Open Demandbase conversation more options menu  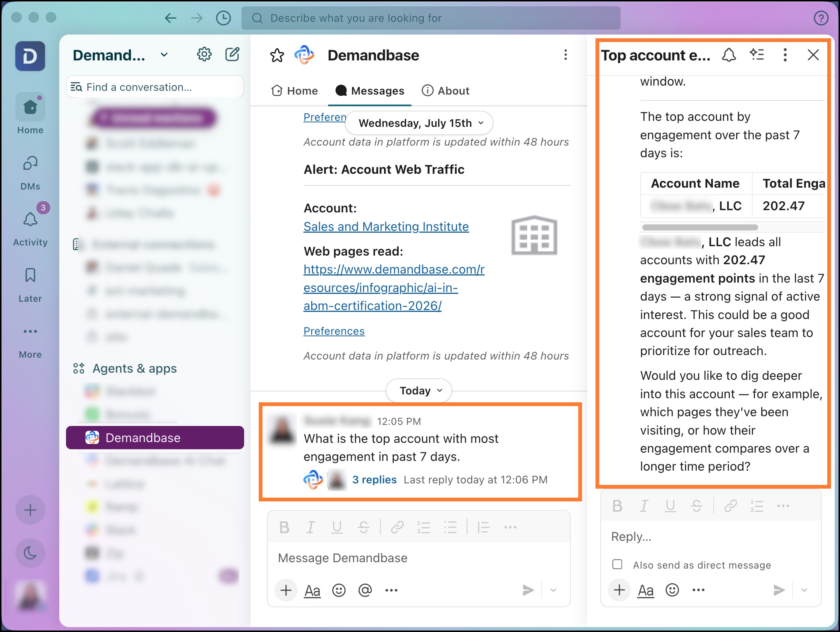(565, 55)
